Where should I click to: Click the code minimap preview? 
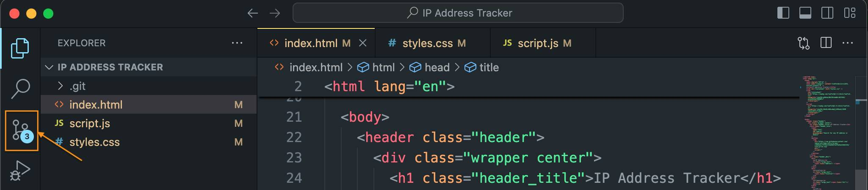[827, 133]
